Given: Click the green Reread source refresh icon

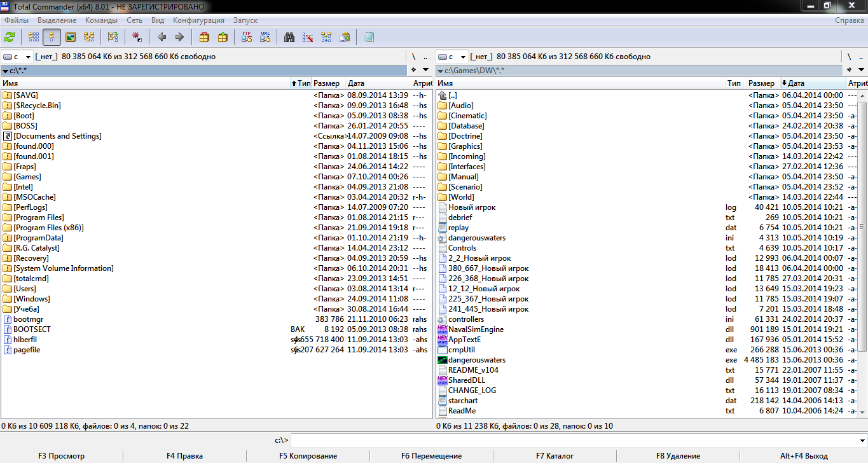Looking at the screenshot, I should pos(10,38).
